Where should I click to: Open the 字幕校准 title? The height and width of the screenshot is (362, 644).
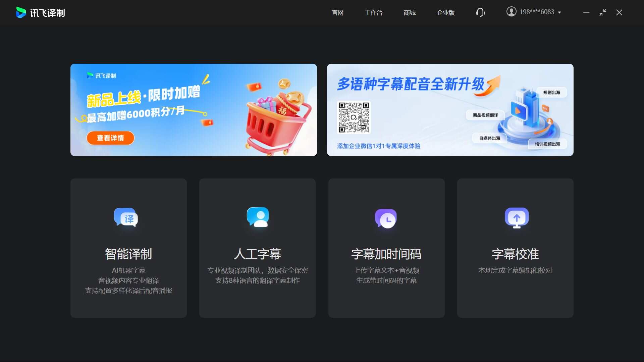(x=515, y=254)
